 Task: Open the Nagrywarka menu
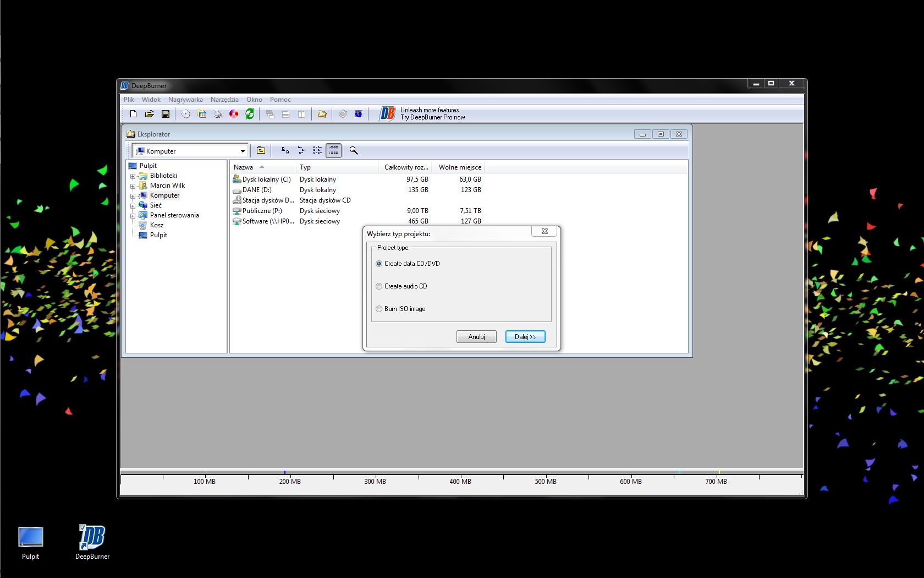point(185,100)
